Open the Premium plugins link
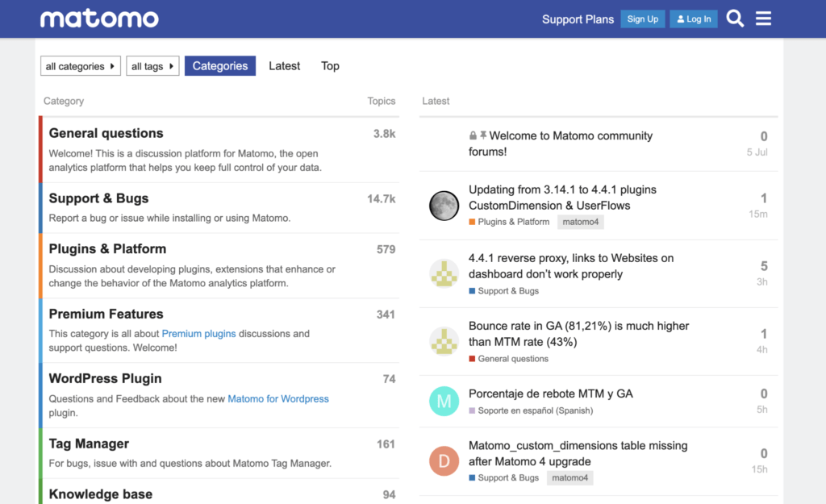This screenshot has width=826, height=504. pos(198,333)
